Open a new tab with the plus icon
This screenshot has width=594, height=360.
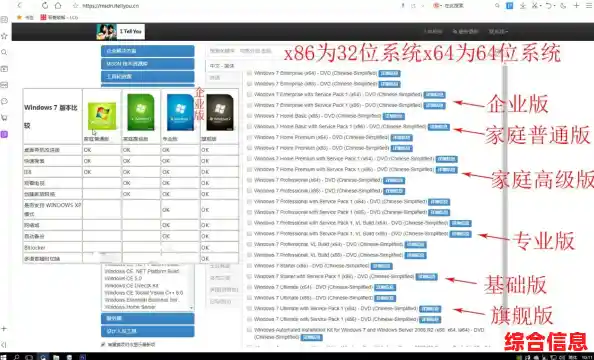click(576, 5)
